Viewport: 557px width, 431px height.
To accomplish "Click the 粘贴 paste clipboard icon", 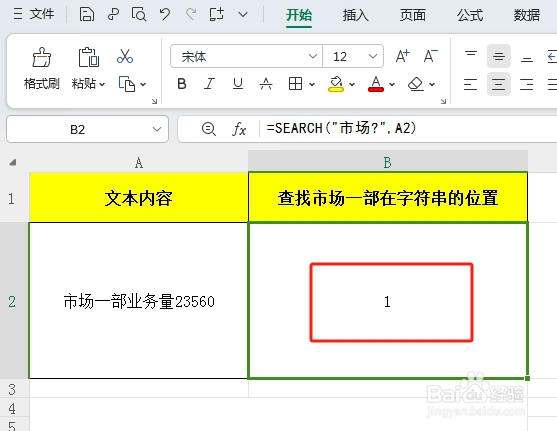I will click(x=88, y=57).
